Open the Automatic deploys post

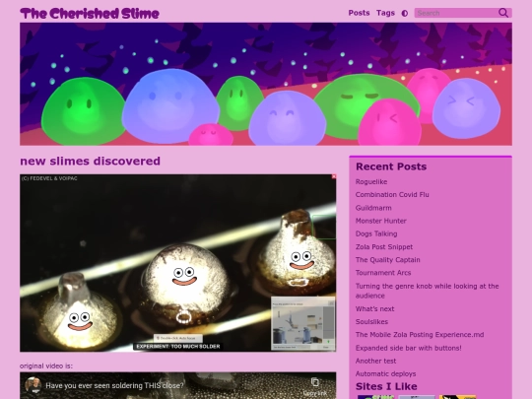[x=386, y=374]
